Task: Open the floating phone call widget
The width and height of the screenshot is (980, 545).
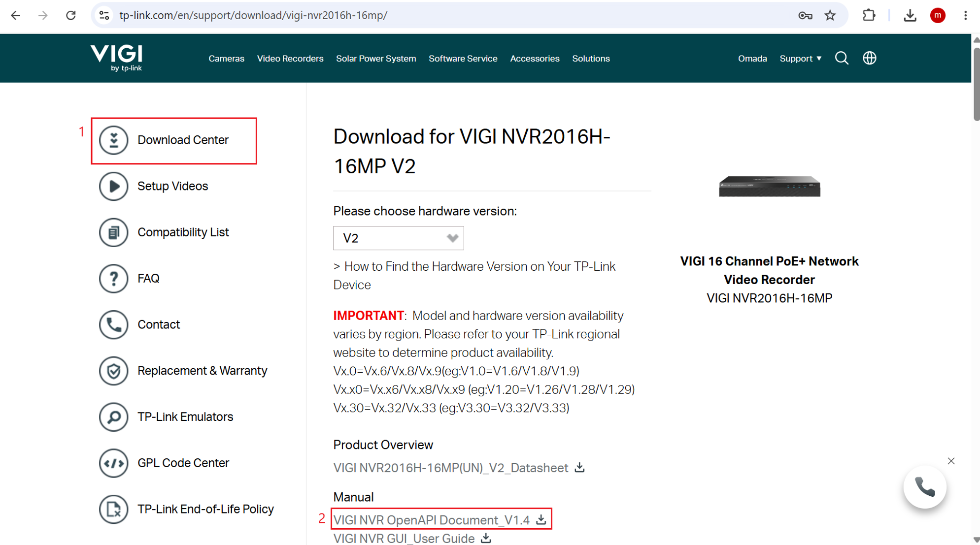Action: [924, 487]
